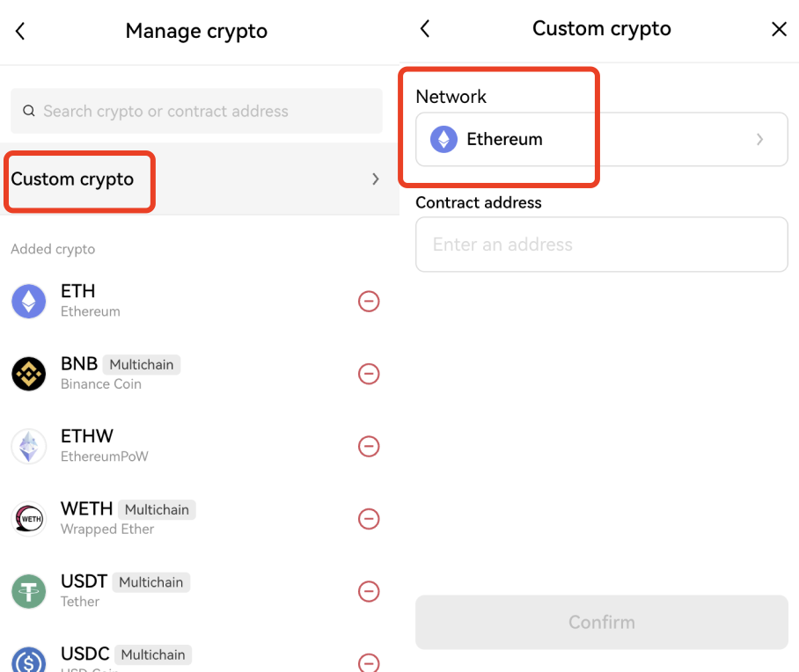
Task: Expand the Ethereum network selector arrow
Action: (x=759, y=139)
